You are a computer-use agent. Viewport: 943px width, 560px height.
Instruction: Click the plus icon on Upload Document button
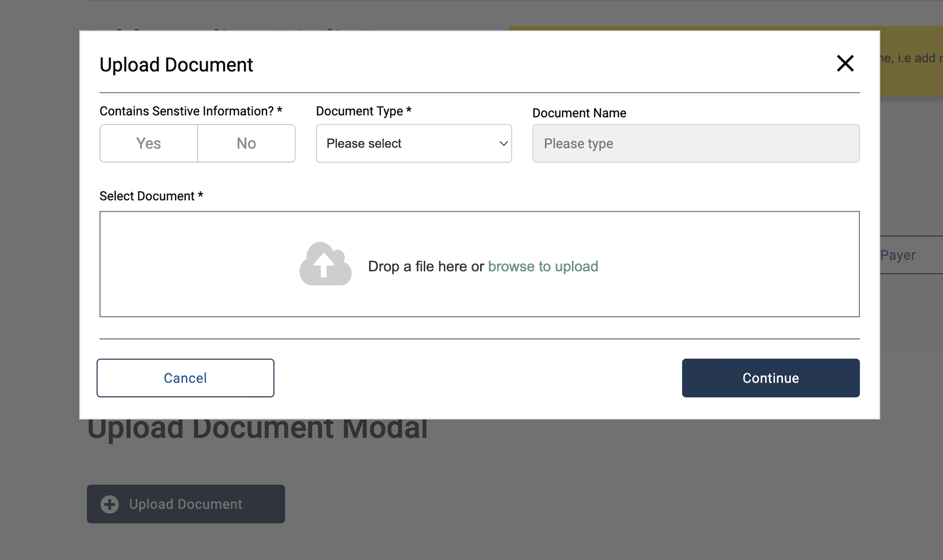(x=110, y=504)
